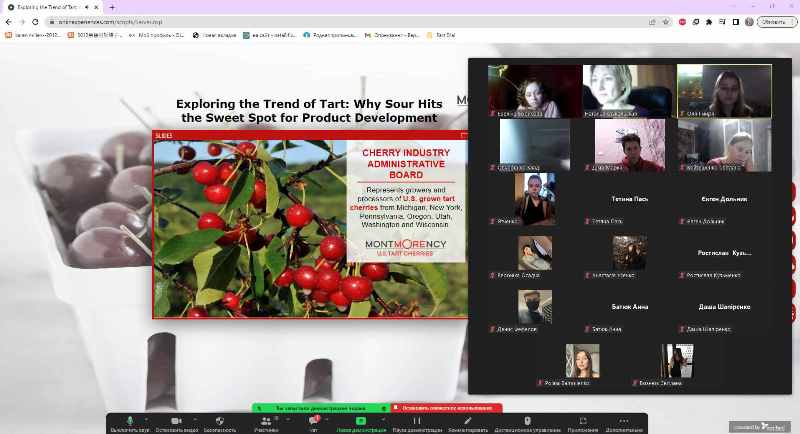The height and width of the screenshot is (434, 800).
Task: Click the red stop sharing button
Action: pos(446,408)
